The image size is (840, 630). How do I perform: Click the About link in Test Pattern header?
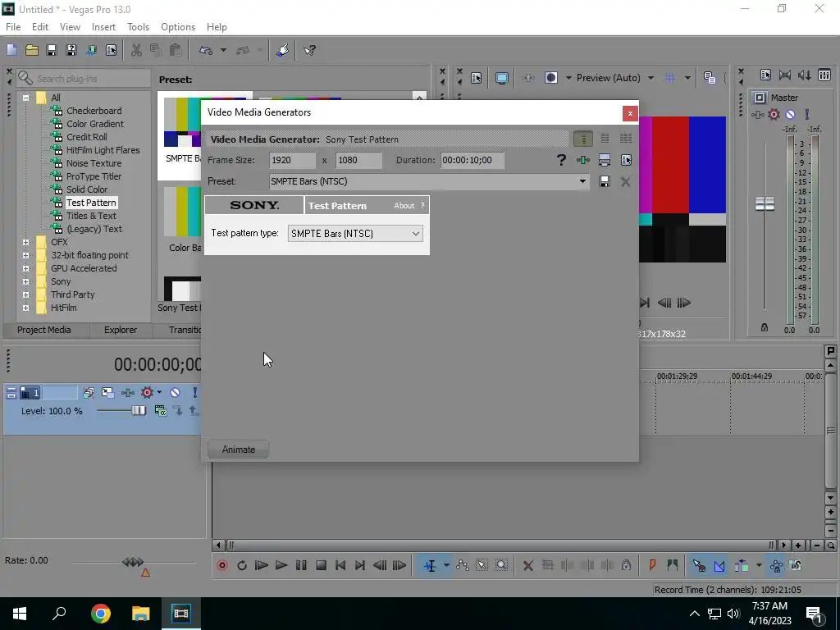pyautogui.click(x=404, y=206)
